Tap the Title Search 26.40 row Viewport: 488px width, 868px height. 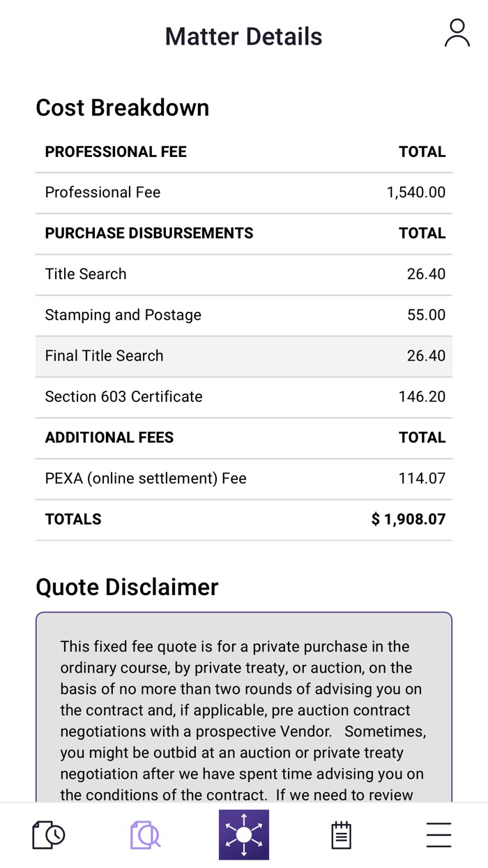tap(244, 274)
